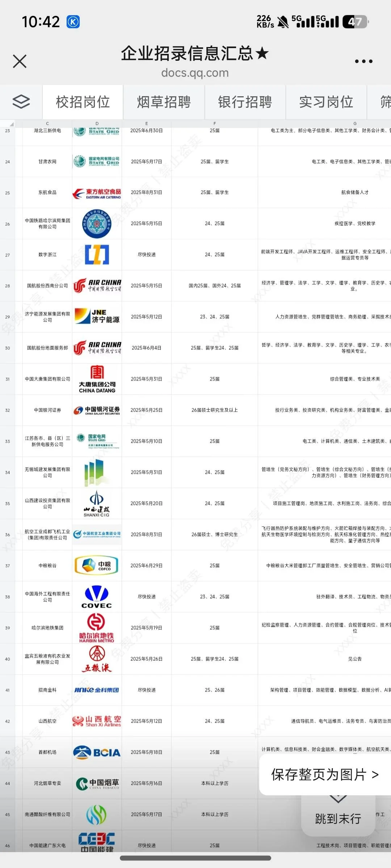Tap the Shanxi CIG logo

[97, 503]
